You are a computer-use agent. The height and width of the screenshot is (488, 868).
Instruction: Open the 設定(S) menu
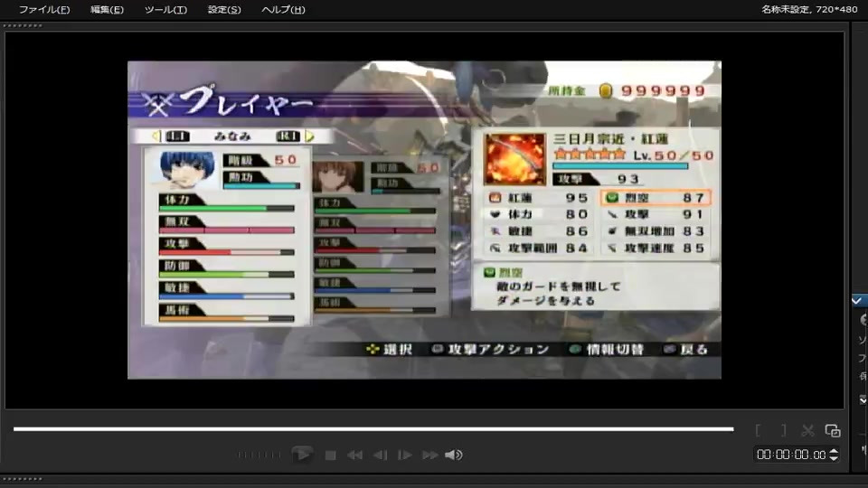pyautogui.click(x=224, y=9)
